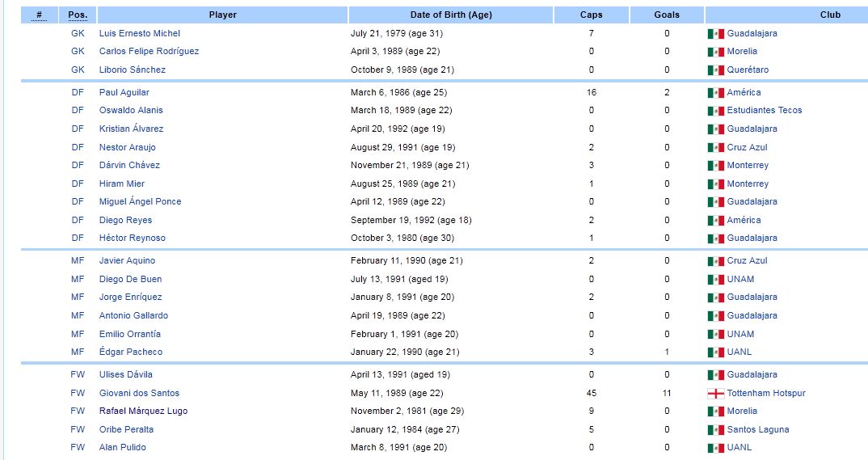Click the # column header
Viewport: 868px width, 460px height.
click(39, 15)
